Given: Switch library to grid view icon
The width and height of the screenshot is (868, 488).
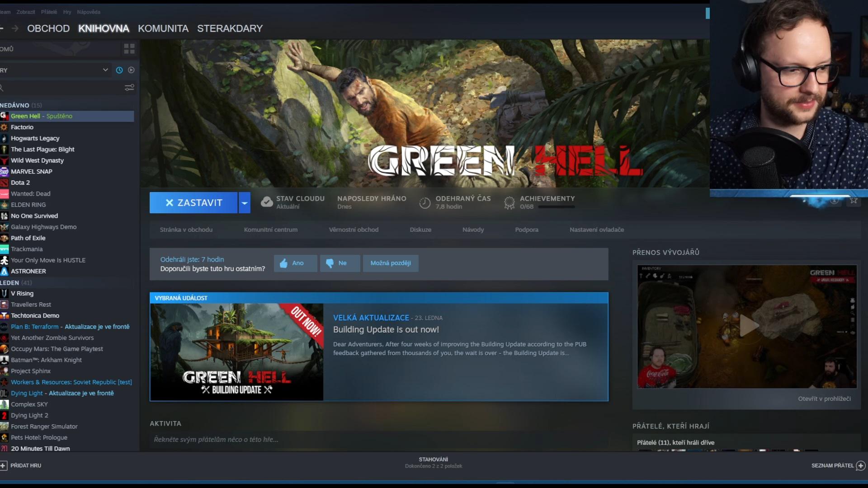Looking at the screenshot, I should coord(129,49).
